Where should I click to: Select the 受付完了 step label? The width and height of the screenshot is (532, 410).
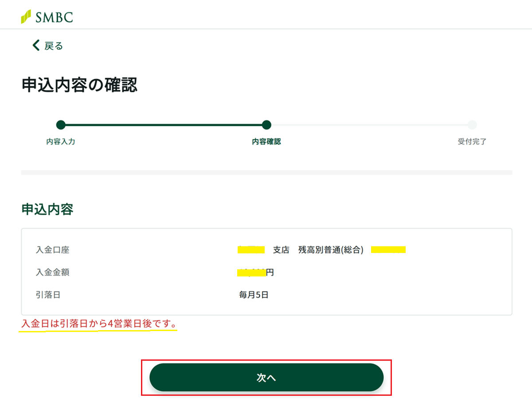point(472,142)
